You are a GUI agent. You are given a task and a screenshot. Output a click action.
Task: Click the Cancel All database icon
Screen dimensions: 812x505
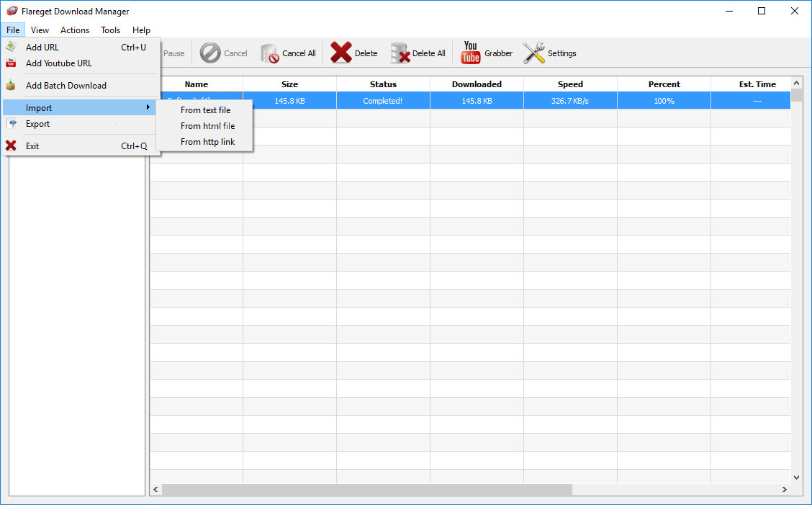point(269,53)
